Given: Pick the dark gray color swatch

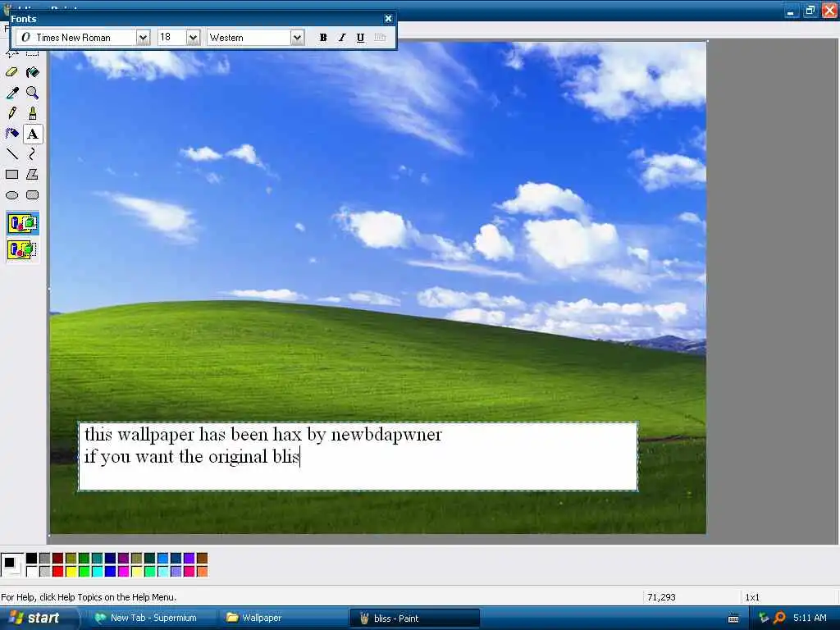Looking at the screenshot, I should click(x=44, y=559).
